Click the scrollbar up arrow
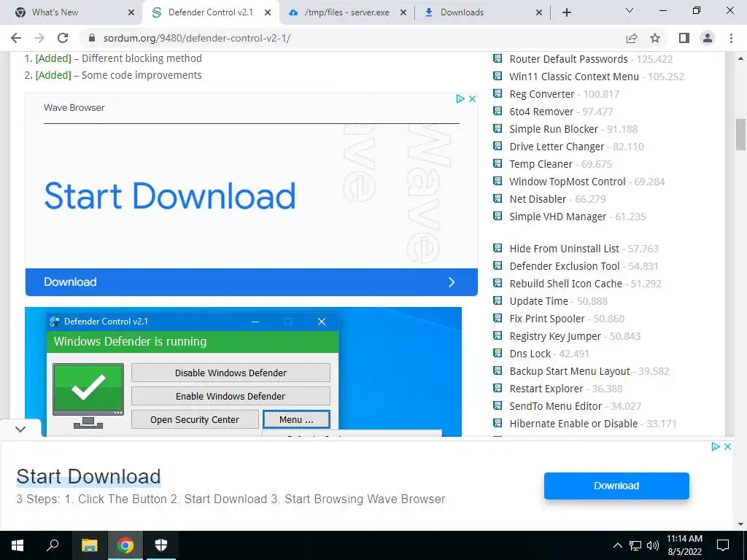The height and width of the screenshot is (560, 747). [x=741, y=58]
